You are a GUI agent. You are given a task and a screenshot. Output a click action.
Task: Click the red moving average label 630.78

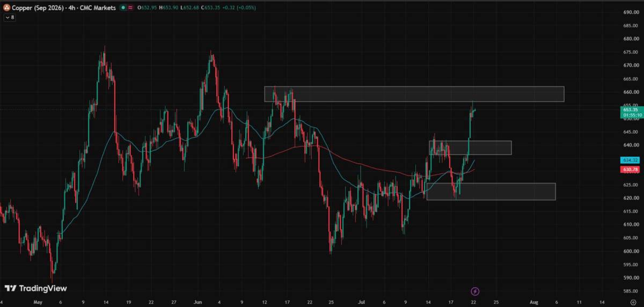(x=631, y=170)
